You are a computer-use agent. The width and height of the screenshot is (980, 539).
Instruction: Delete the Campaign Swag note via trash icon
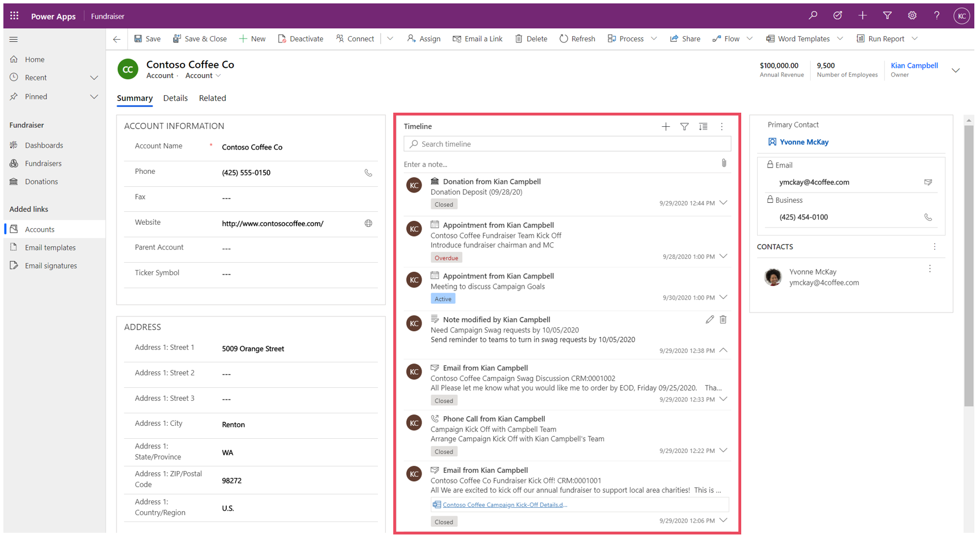[723, 319]
